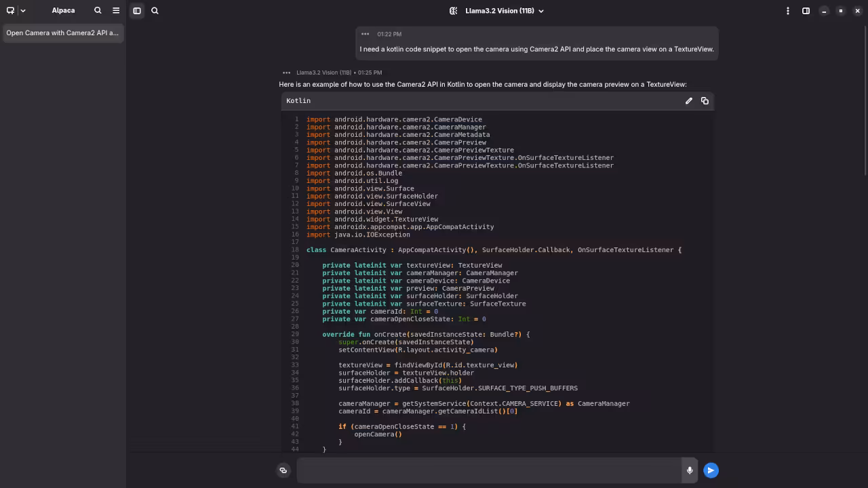Click the Alpaca title in header
The image size is (868, 488).
(64, 11)
